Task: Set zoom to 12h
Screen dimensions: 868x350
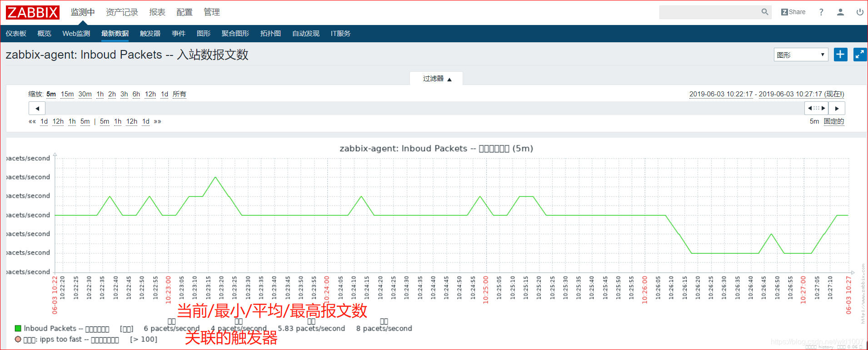Action: 150,94
